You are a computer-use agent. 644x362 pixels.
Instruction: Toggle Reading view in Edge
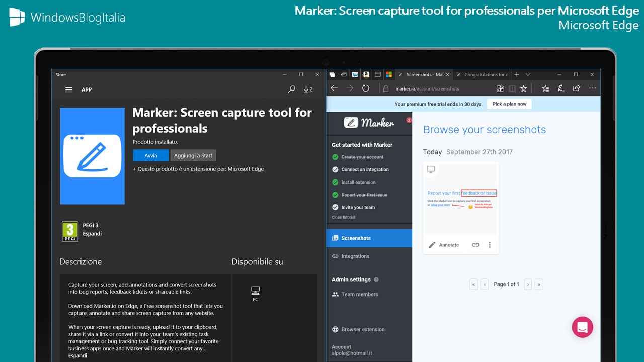click(512, 88)
